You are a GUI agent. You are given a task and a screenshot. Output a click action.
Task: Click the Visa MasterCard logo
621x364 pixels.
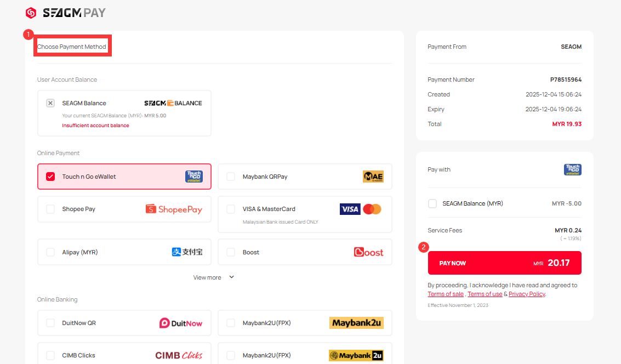(x=360, y=209)
